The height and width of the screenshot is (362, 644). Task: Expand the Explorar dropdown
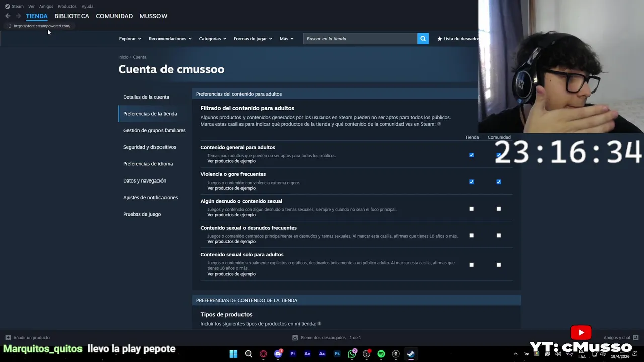(x=130, y=39)
